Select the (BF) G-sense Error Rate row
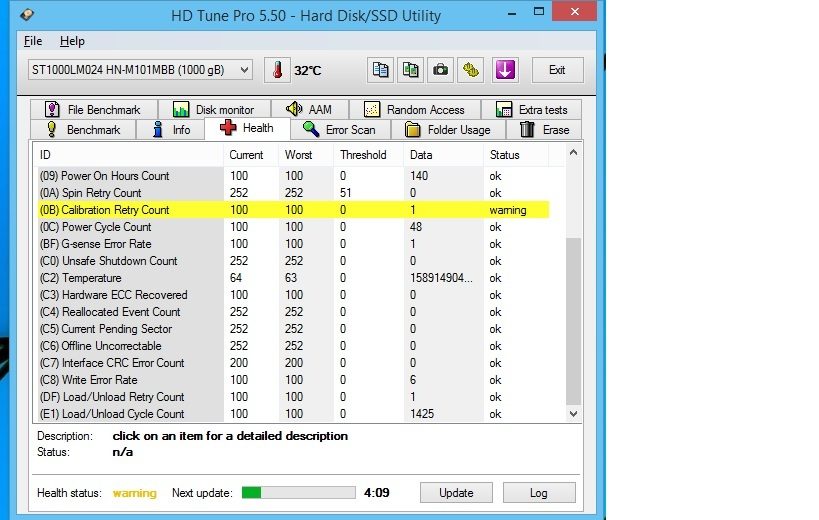 click(x=293, y=244)
